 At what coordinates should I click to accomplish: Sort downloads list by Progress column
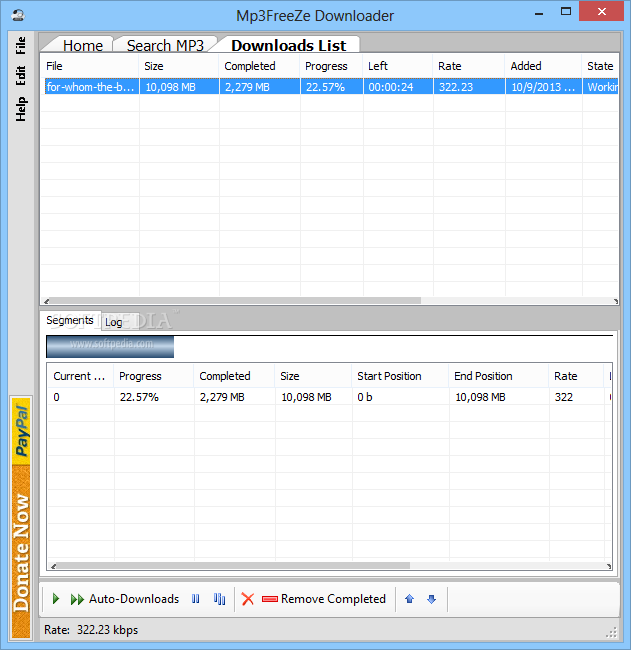[x=332, y=66]
